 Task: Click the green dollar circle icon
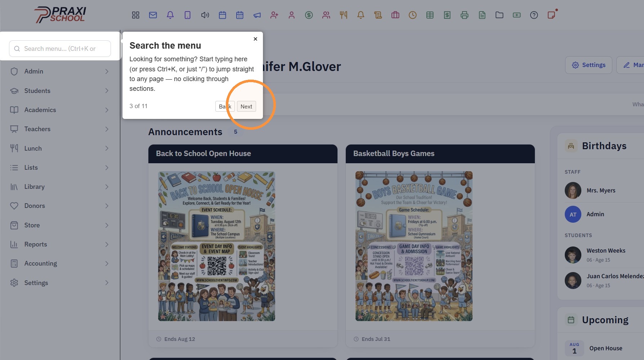point(309,15)
